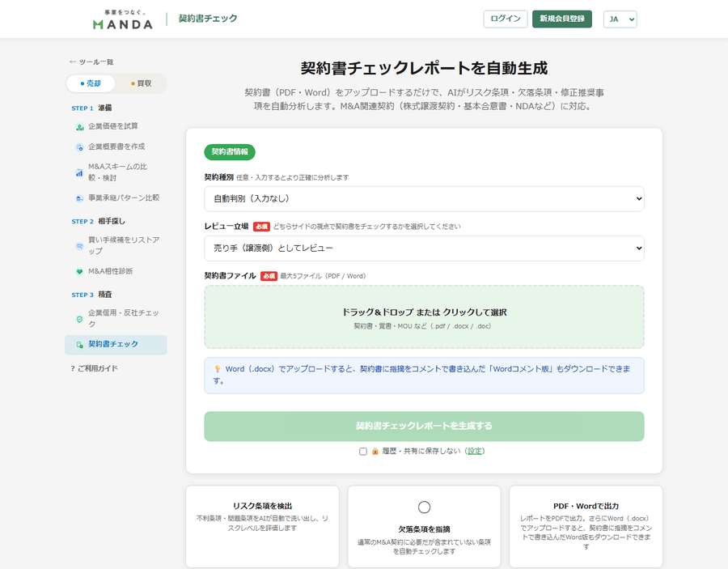Open the 契約種別 dropdown
This screenshot has width=728, height=569.
(x=424, y=199)
